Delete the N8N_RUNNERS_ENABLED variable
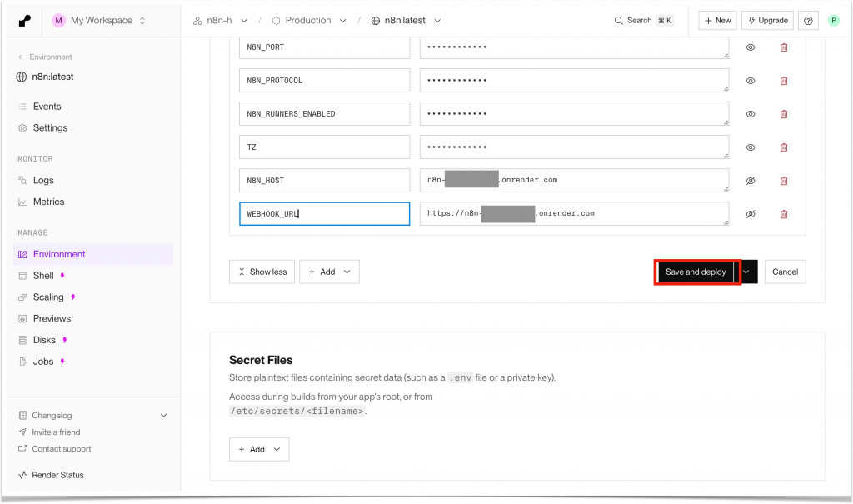The width and height of the screenshot is (853, 504). (x=784, y=114)
